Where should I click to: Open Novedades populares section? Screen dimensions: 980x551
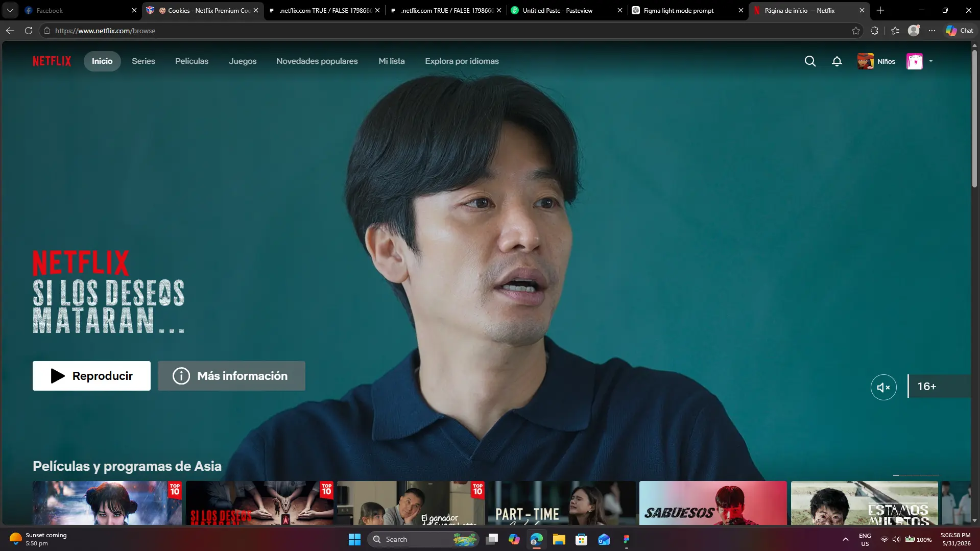tap(317, 61)
